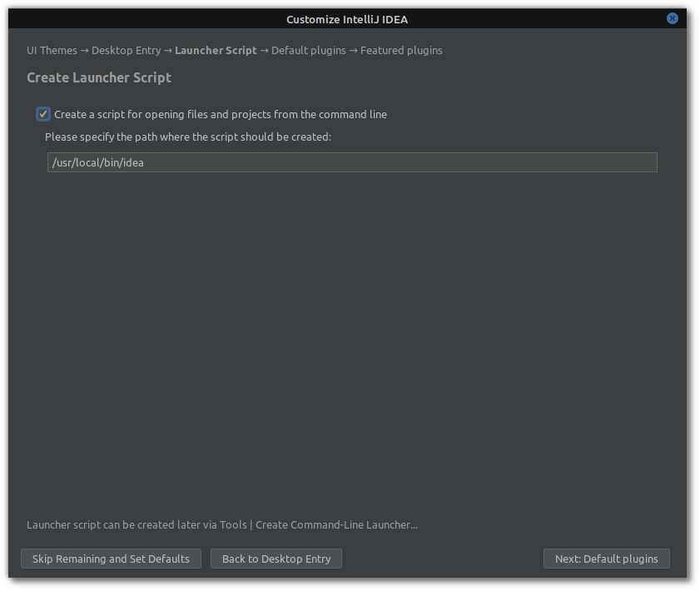This screenshot has height=591, width=700.
Task: Click the bold "Launcher Script" breadcrumb
Action: (x=217, y=50)
